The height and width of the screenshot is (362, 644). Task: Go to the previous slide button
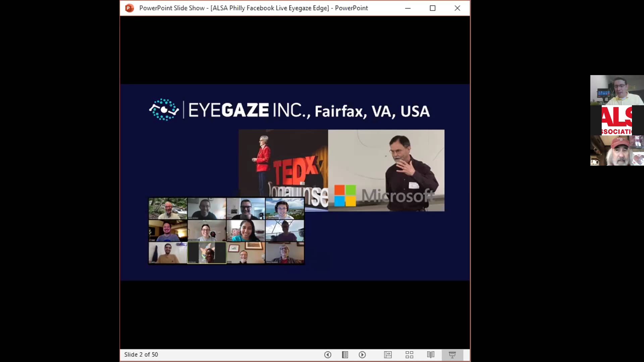(328, 355)
